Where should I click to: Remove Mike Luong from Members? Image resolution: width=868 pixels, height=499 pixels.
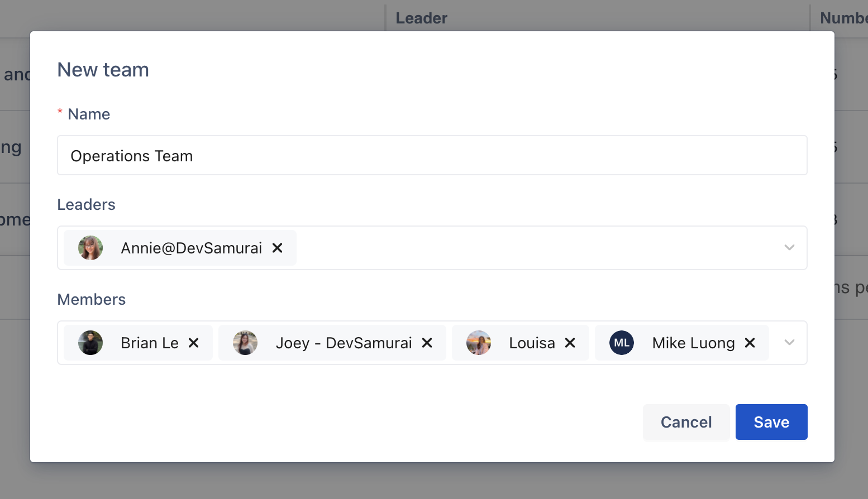pyautogui.click(x=750, y=343)
